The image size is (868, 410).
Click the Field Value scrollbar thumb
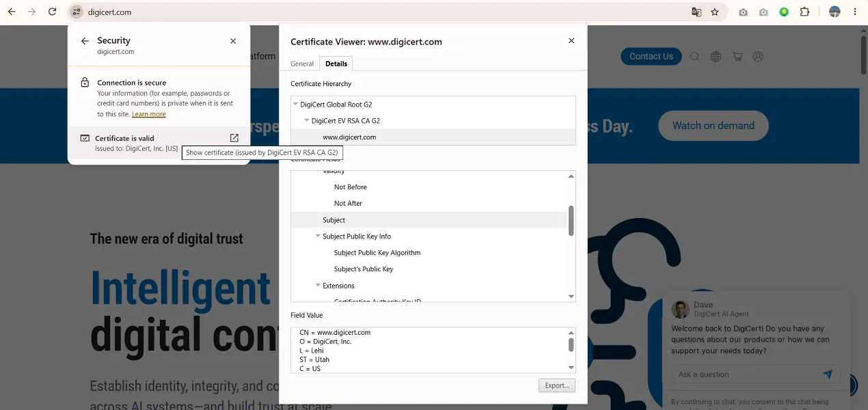571,344
